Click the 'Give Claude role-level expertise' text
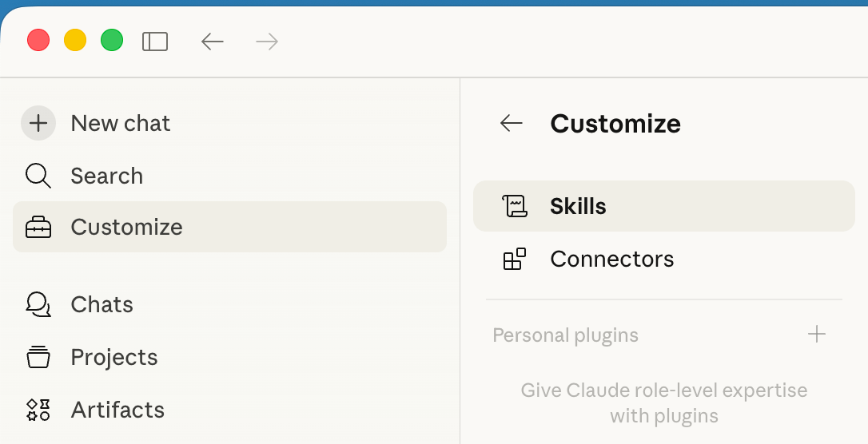 pos(663,403)
